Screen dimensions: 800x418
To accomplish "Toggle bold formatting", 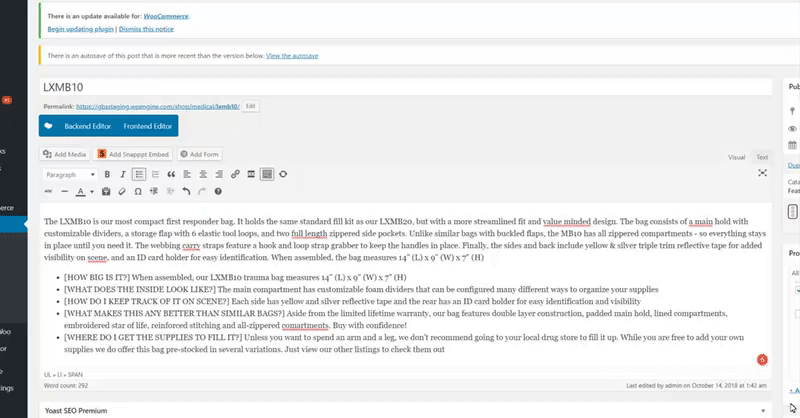I will coord(107,175).
